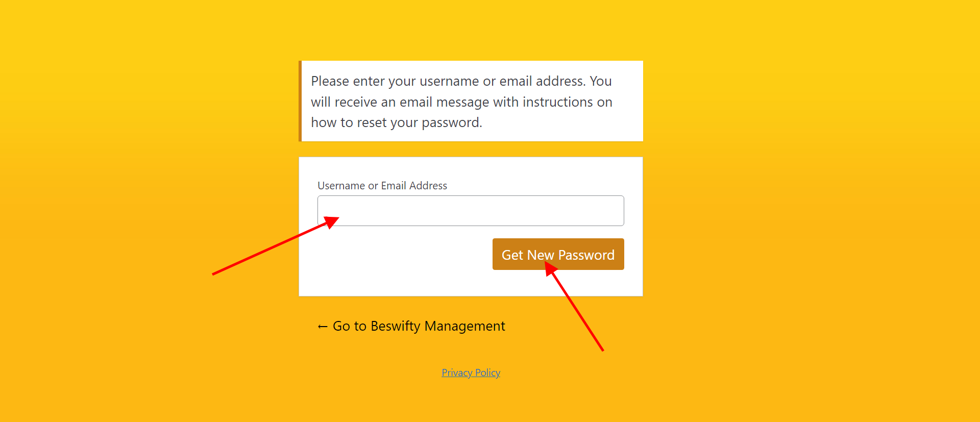Viewport: 980px width, 422px height.
Task: Click the word Password on the orange button
Action: point(586,255)
